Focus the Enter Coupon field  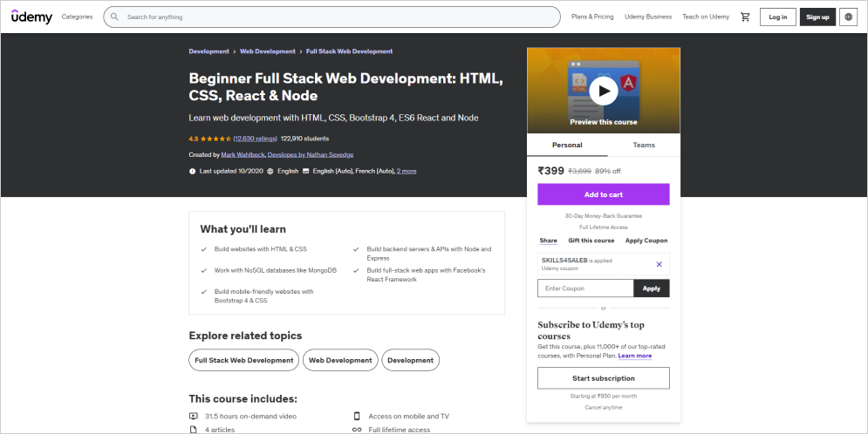(x=584, y=288)
